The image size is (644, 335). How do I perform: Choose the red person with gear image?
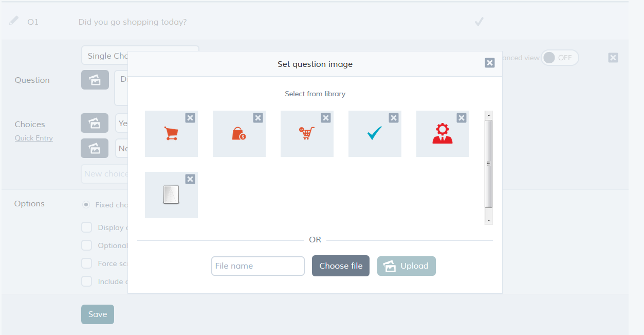pos(443,134)
